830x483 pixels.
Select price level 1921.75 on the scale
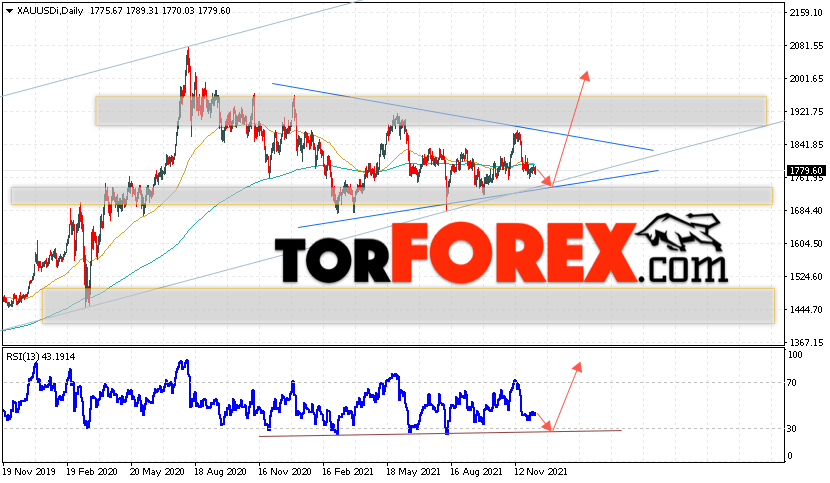coord(806,112)
